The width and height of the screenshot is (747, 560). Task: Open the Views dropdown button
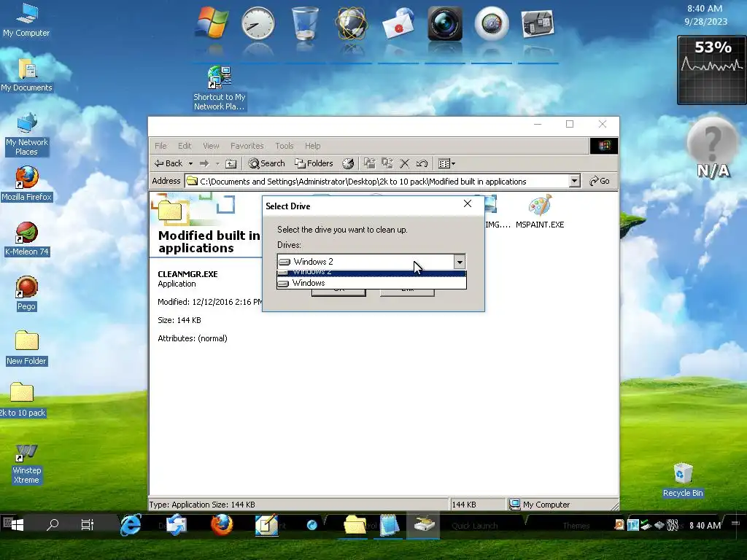click(x=446, y=163)
